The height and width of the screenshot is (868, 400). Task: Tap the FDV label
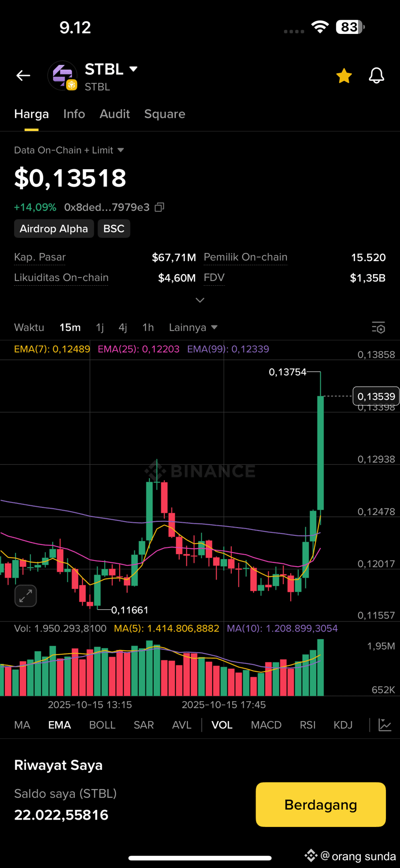(x=214, y=278)
